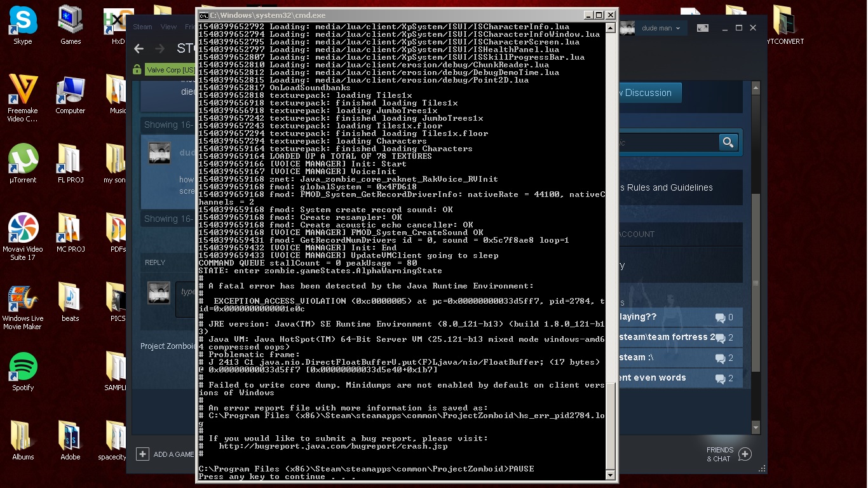The image size is (868, 488).
Task: Launch Windows Live Movie Maker
Action: (23, 307)
